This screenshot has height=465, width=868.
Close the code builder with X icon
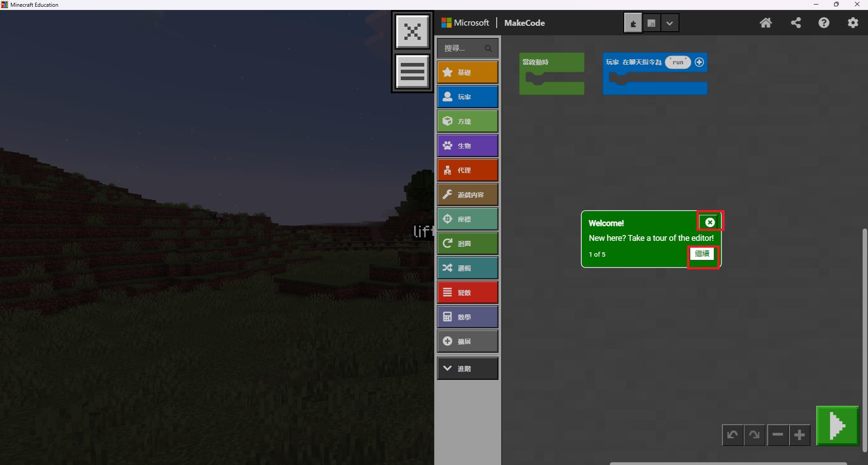pyautogui.click(x=412, y=32)
